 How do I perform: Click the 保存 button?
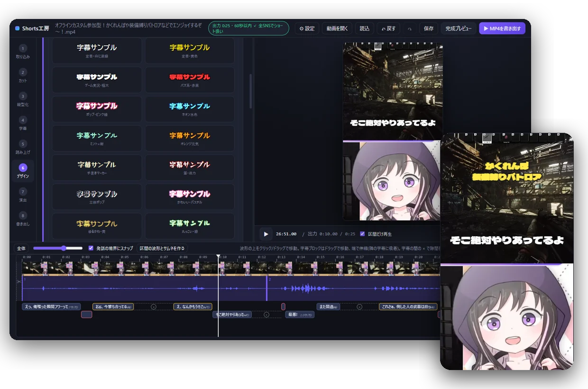pyautogui.click(x=429, y=28)
